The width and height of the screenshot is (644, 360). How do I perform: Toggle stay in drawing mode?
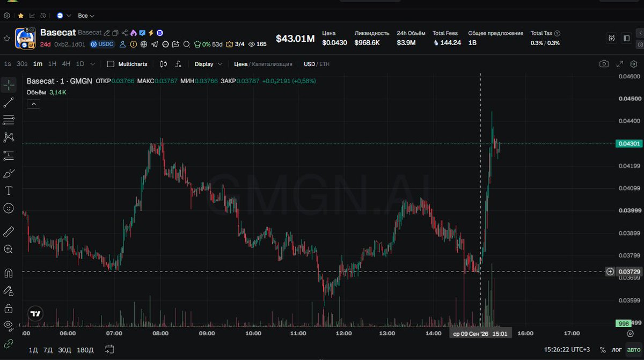[x=9, y=290]
